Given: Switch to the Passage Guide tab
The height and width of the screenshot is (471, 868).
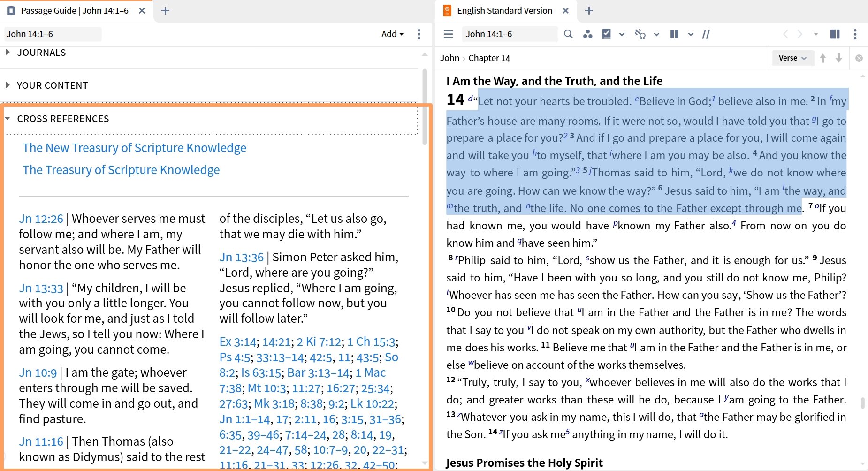Looking at the screenshot, I should coord(75,10).
